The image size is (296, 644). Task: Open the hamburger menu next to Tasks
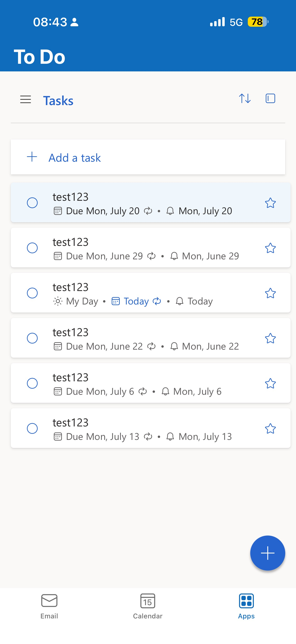pyautogui.click(x=26, y=99)
